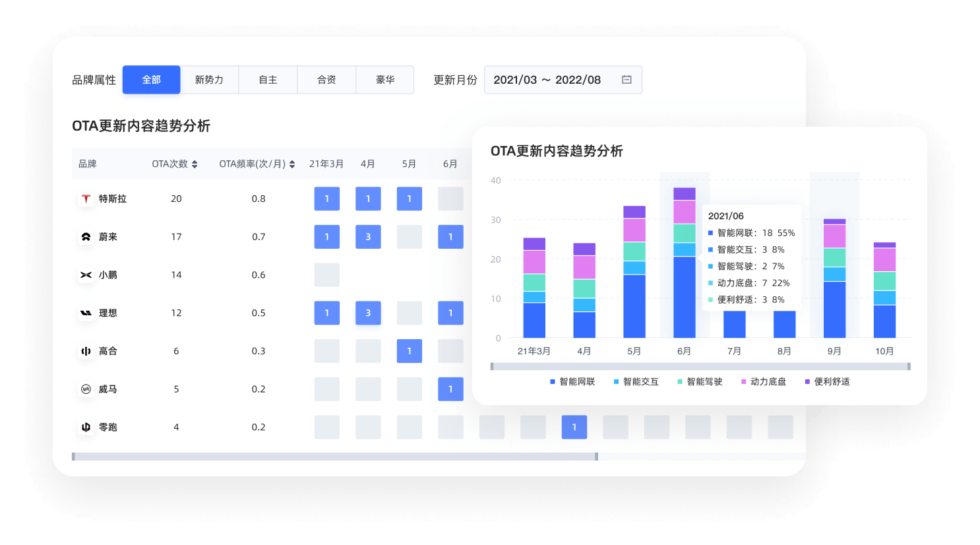Click the Tesla (特斯拉) brand logo icon
The width and height of the screenshot is (980, 545).
(86, 199)
